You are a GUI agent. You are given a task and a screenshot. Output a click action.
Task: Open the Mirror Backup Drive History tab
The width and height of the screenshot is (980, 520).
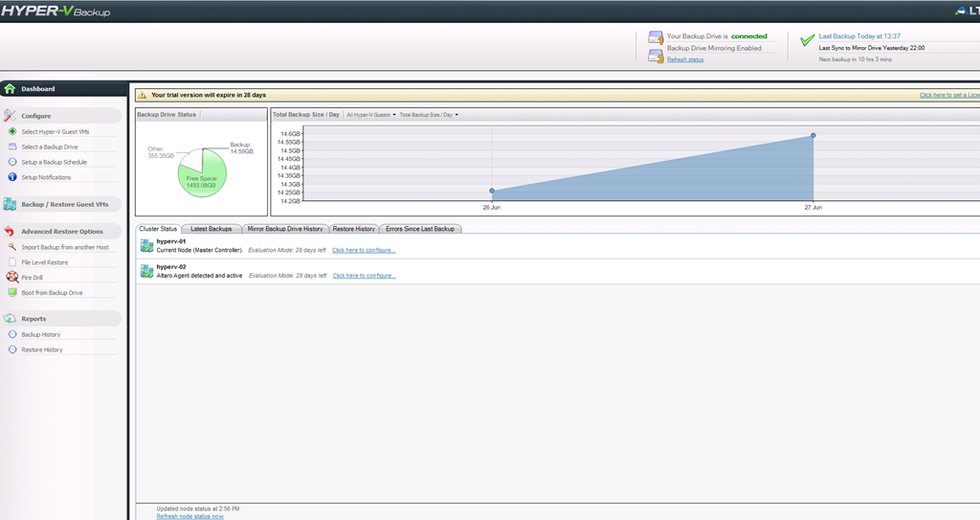pyautogui.click(x=285, y=229)
